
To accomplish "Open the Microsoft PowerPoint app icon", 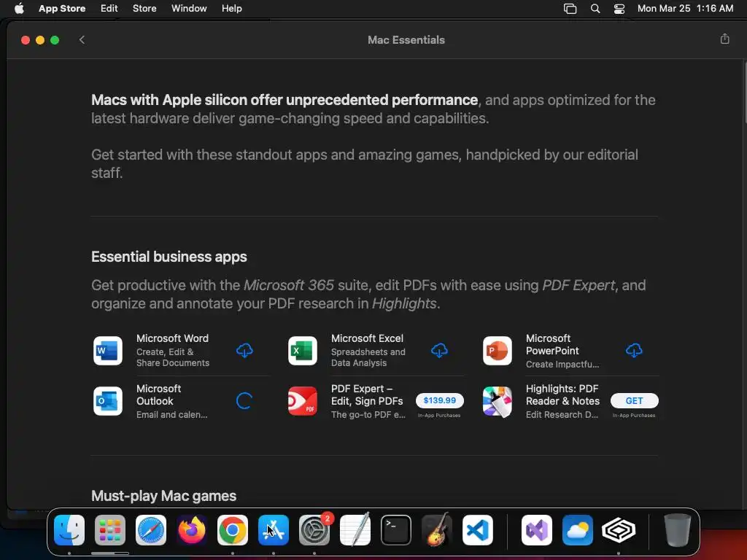I will 497,351.
